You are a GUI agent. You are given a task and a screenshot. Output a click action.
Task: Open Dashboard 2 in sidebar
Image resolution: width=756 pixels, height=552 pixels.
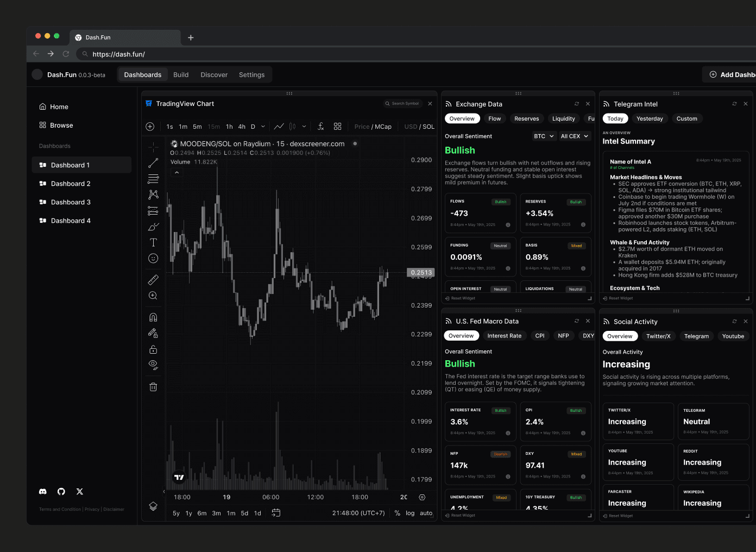(81, 184)
